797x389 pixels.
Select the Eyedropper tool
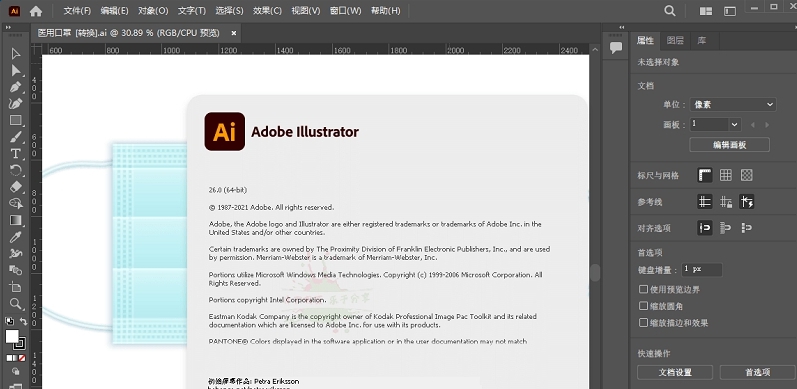tap(16, 237)
